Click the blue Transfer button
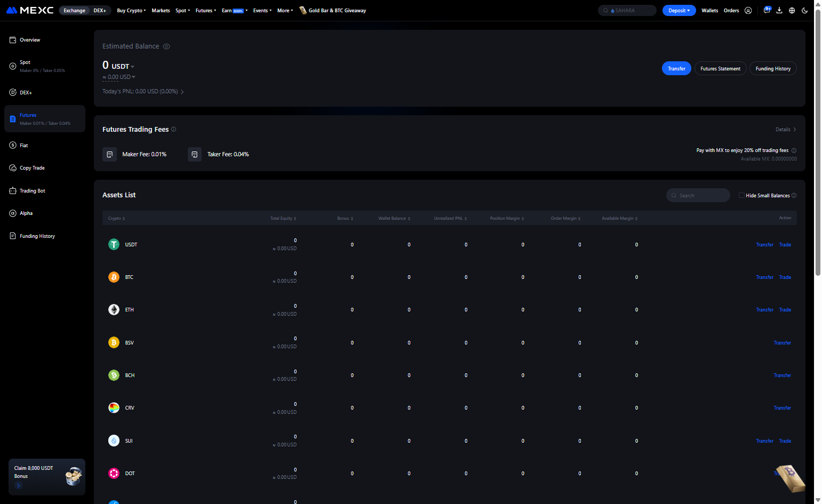This screenshot has height=504, width=822. (x=677, y=68)
